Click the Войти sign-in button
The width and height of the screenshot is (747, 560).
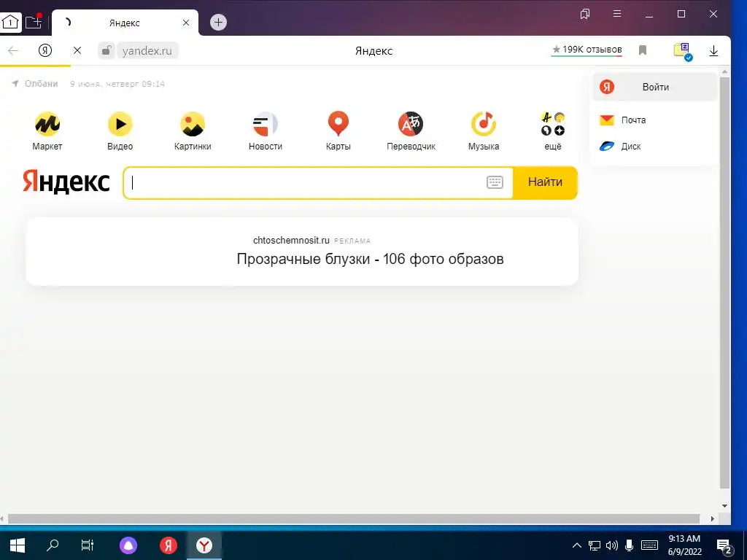(x=654, y=87)
